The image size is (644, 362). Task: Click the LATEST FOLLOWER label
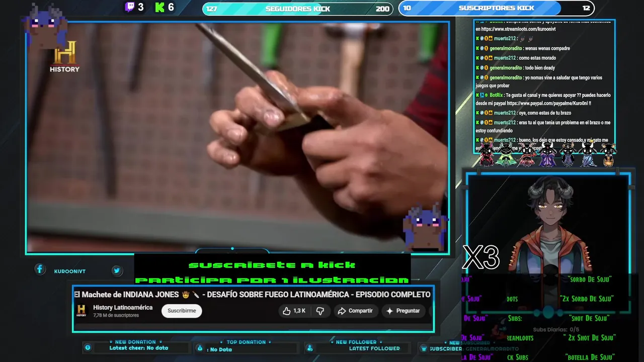[374, 348]
